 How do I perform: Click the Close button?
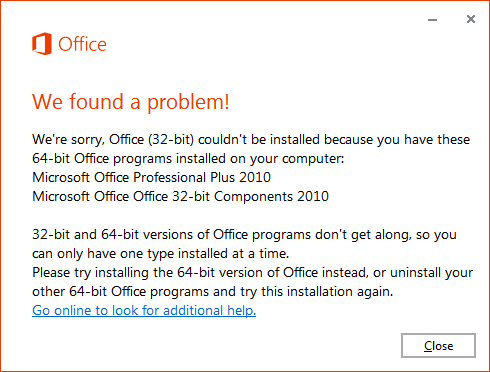pyautogui.click(x=438, y=346)
